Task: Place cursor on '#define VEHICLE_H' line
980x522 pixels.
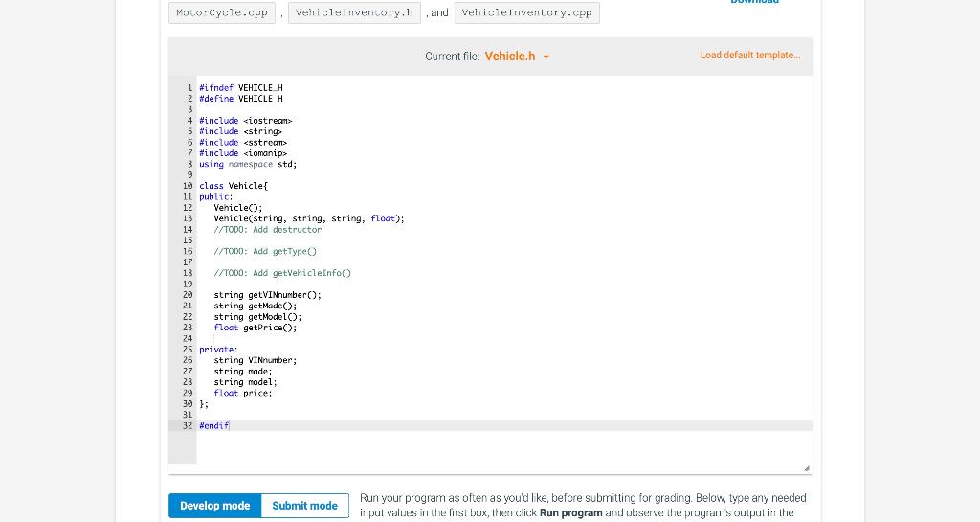Action: coord(240,99)
